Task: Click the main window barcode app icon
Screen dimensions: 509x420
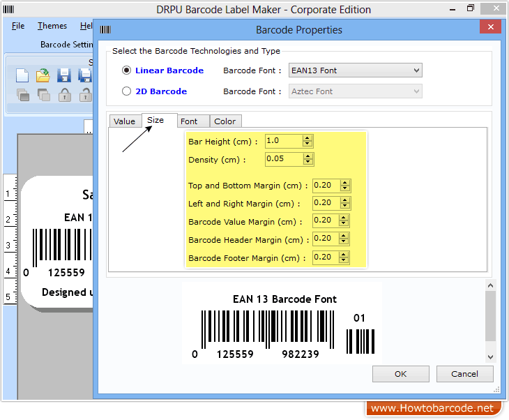Action: 8,10
